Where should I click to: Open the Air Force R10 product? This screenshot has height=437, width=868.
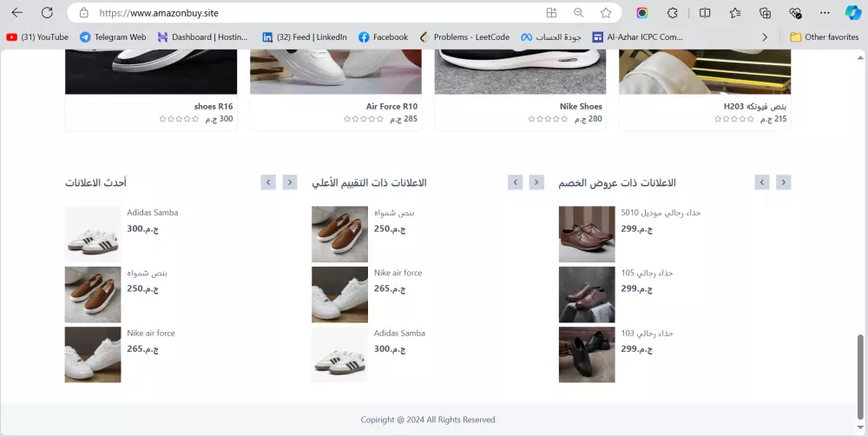392,106
